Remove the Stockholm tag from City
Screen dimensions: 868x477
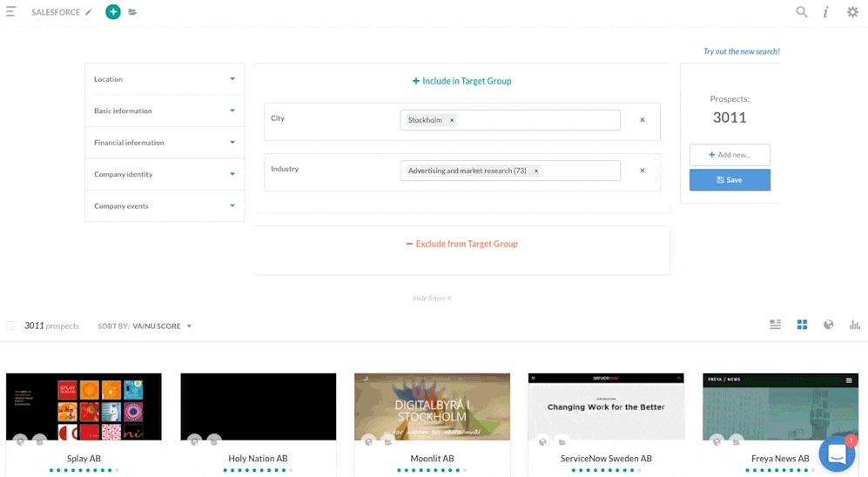[452, 120]
